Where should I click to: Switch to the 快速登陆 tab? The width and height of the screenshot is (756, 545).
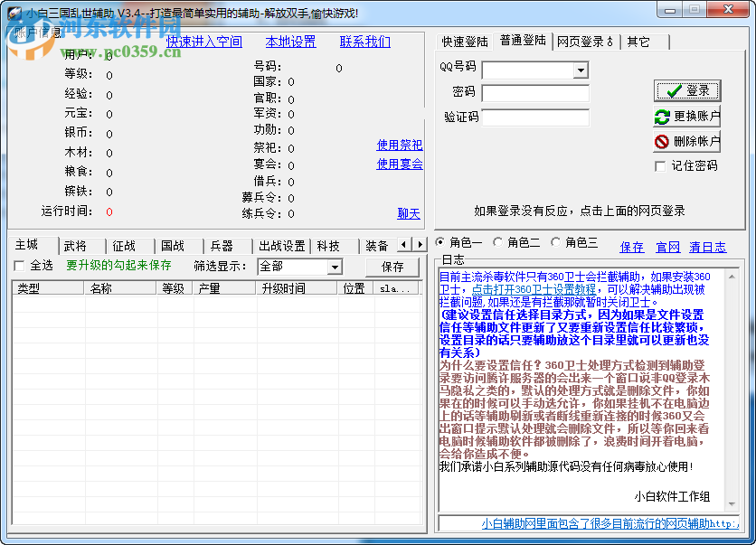pos(465,42)
